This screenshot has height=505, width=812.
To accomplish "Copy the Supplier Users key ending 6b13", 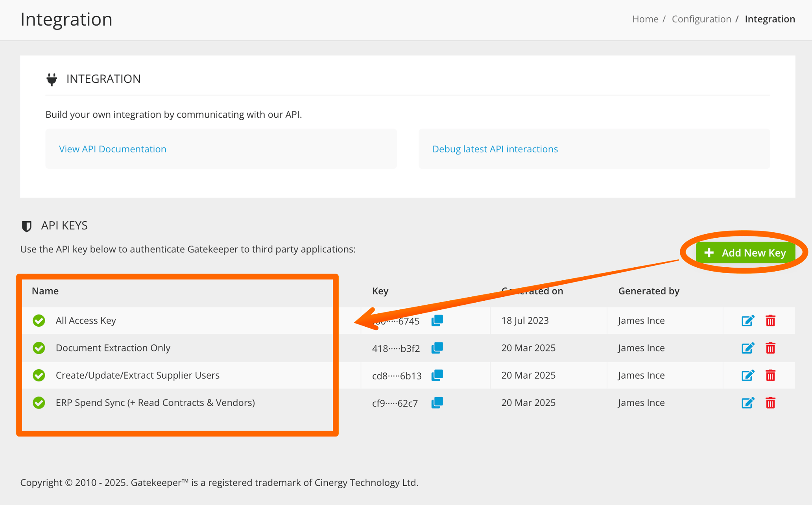I will tap(437, 375).
